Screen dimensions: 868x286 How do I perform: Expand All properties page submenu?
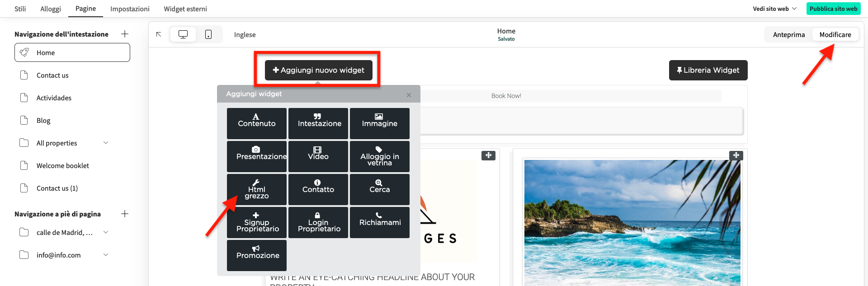coord(106,143)
